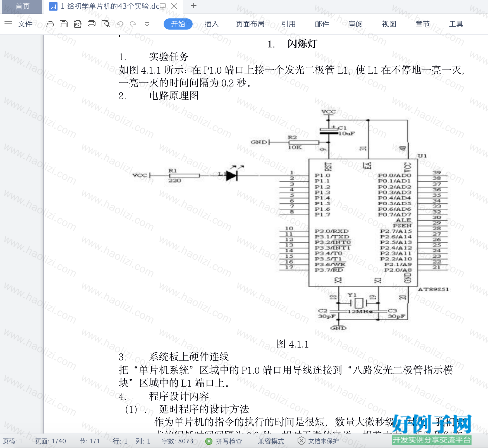Add a new tab with plus button
The width and height of the screenshot is (488, 448).
194,6
